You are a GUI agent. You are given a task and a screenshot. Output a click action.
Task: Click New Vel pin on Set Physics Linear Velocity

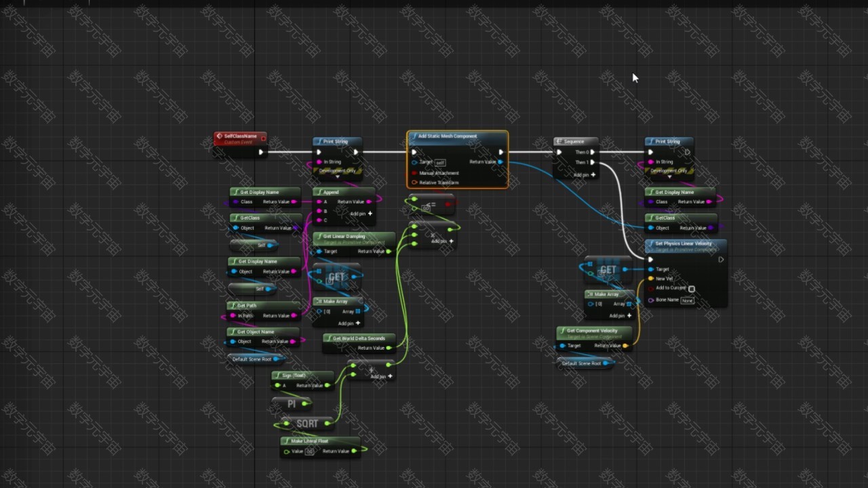point(651,279)
